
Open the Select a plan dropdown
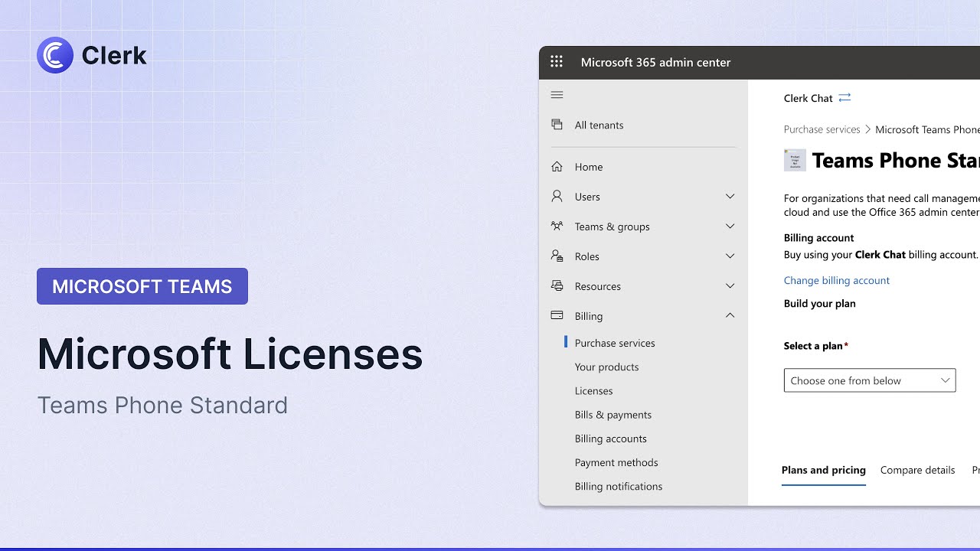click(870, 380)
